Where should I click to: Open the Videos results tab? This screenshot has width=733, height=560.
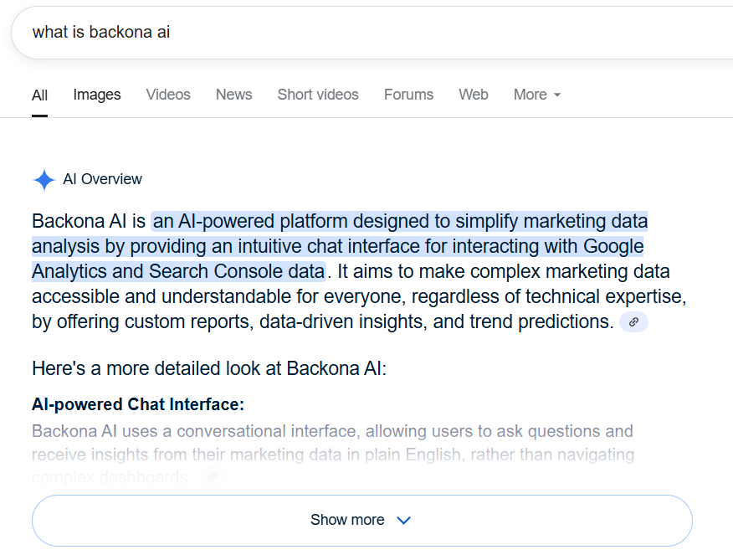tap(168, 95)
